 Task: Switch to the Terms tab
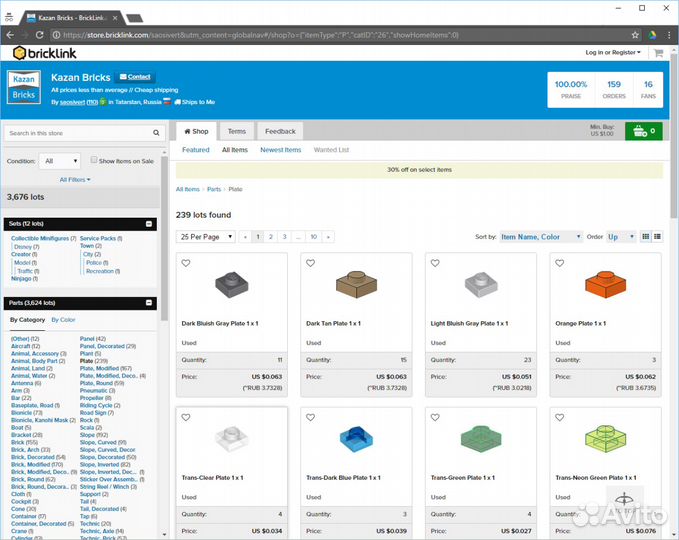click(236, 131)
